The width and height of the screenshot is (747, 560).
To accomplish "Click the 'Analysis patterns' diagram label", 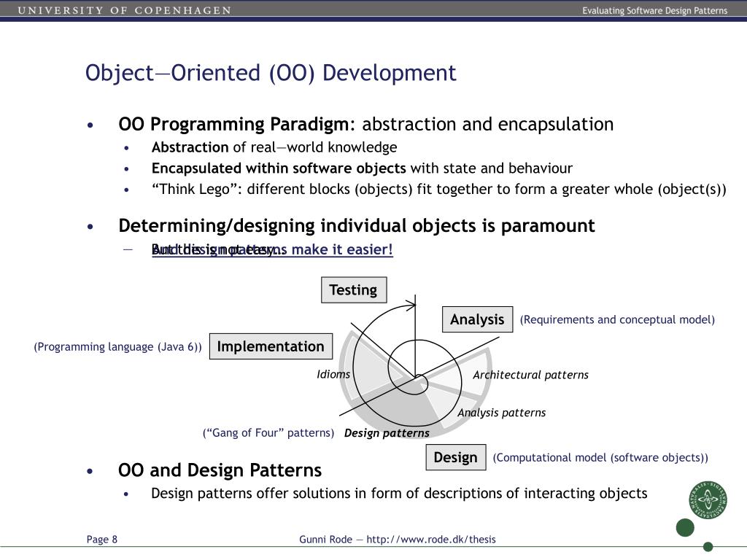I will [502, 413].
